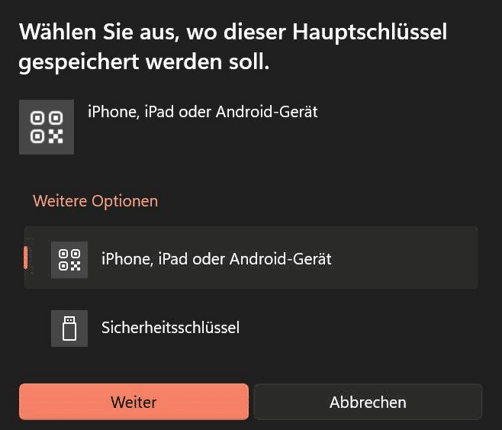The width and height of the screenshot is (502, 430).
Task: Confirm with the Weiter button
Action: pyautogui.click(x=134, y=402)
